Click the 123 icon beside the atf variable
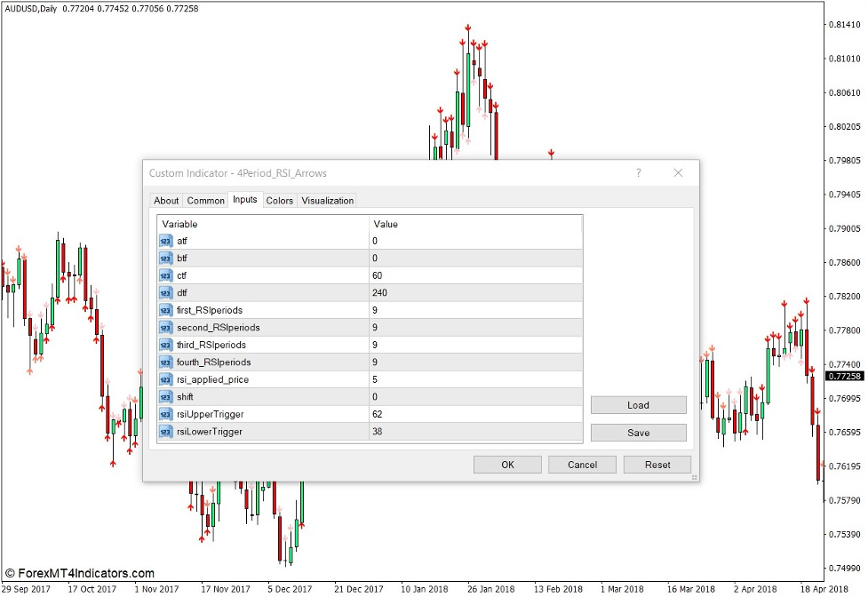Screen dimensions: 868x597 (x=165, y=241)
